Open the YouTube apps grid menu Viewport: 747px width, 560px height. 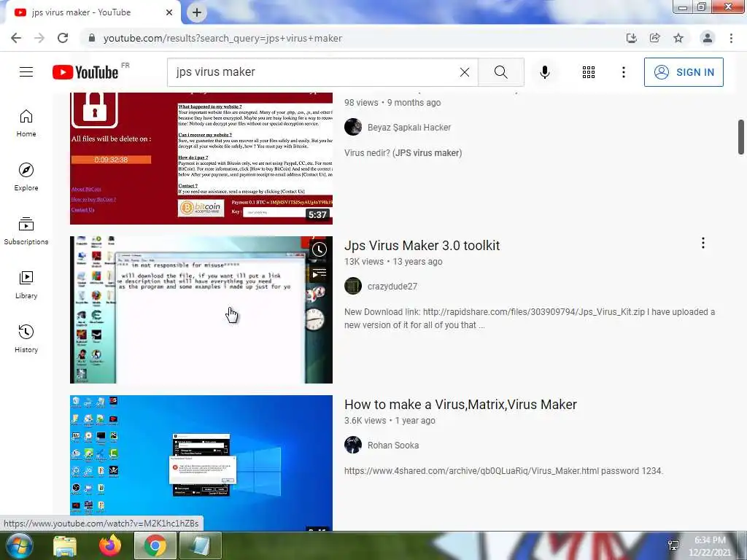click(x=589, y=72)
